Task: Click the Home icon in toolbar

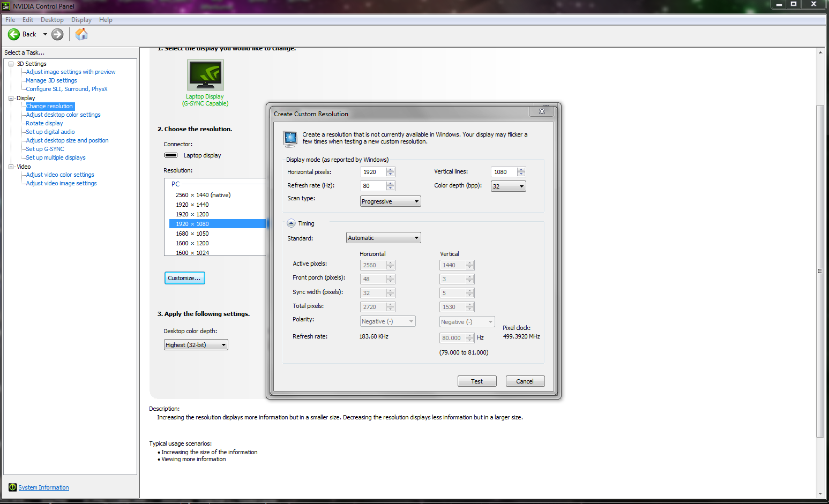Action: click(81, 34)
